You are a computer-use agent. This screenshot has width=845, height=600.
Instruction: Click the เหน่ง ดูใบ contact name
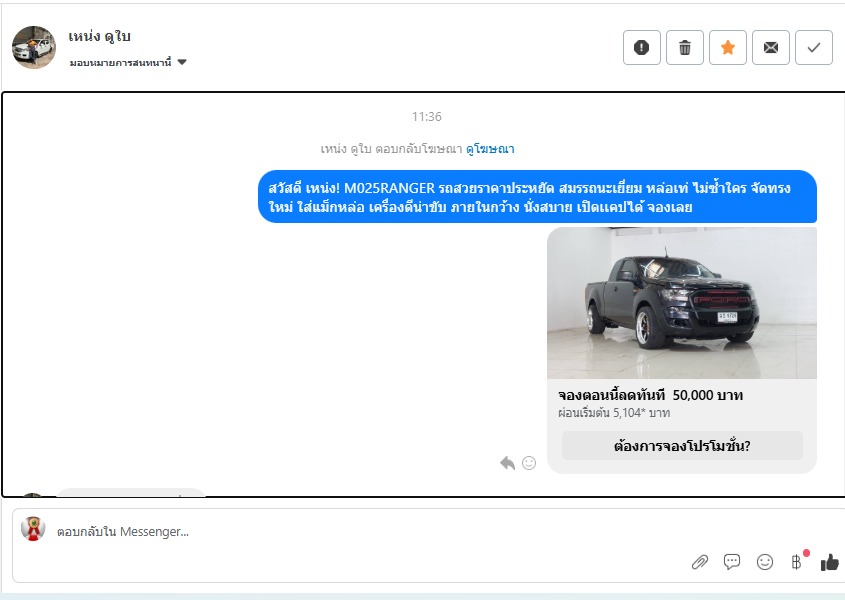(100, 36)
